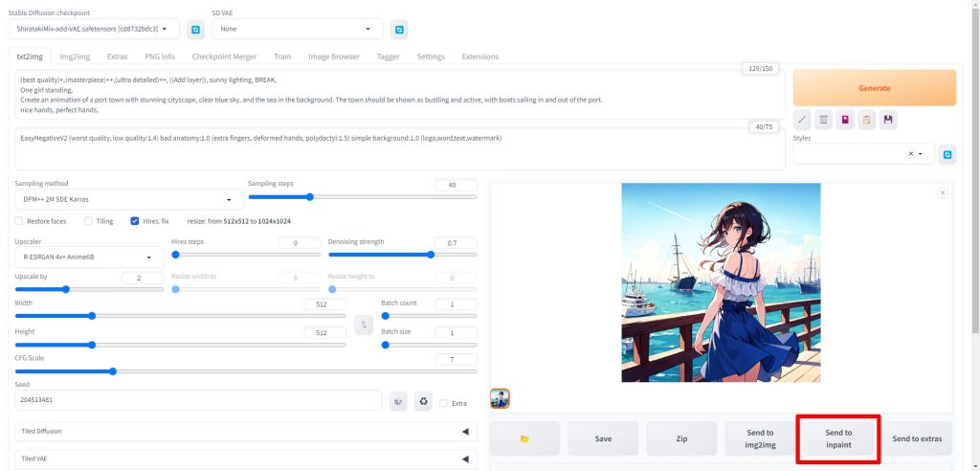Screen dimensions: 980x471
Task: Swap width and height values
Action: (x=363, y=324)
